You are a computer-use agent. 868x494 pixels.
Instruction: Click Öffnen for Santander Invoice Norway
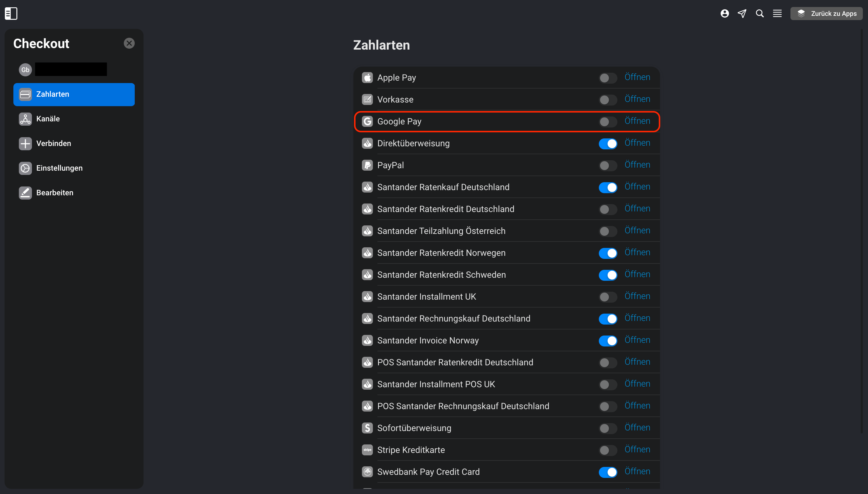click(637, 340)
